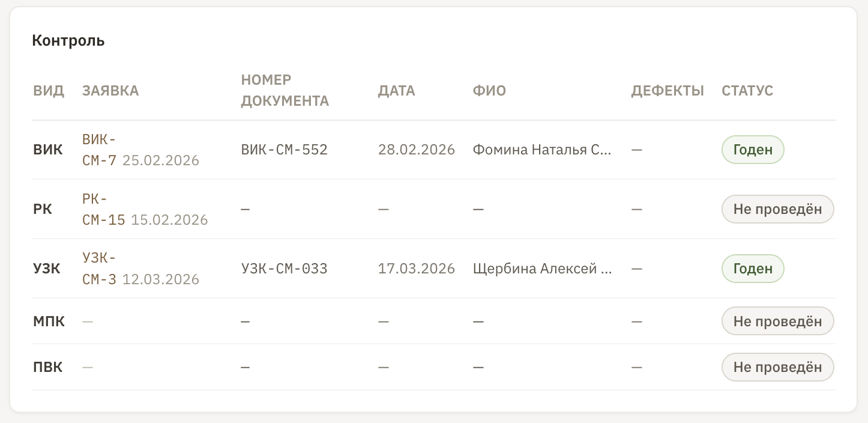Viewport: 868px width, 423px height.
Task: Click the Годен status badge in УЗК row
Action: click(753, 269)
